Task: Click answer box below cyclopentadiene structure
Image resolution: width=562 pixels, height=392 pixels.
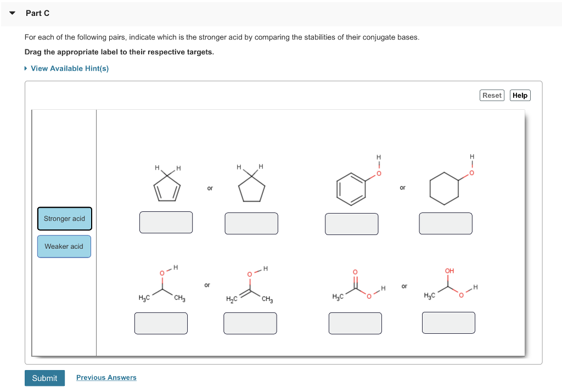Action: (x=166, y=222)
